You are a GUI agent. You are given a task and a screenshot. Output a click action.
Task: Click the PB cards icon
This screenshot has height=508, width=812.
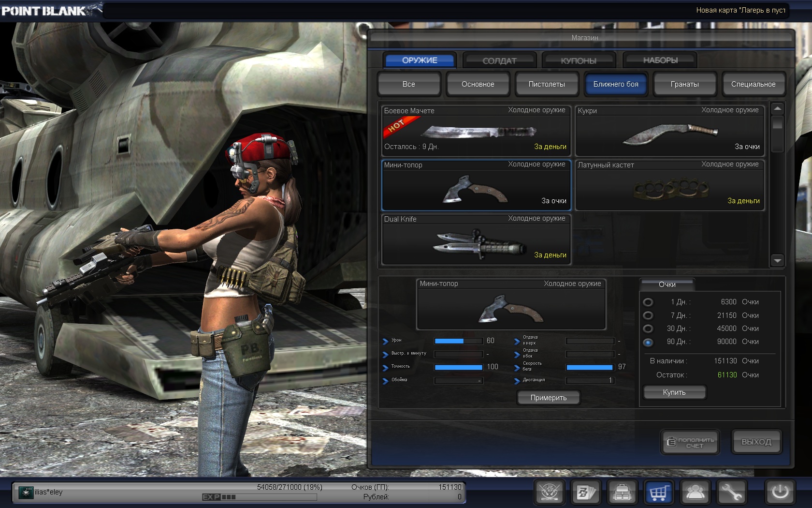coord(585,493)
